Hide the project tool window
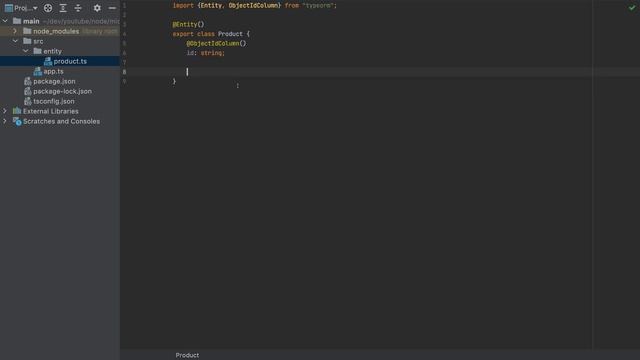Image resolution: width=640 pixels, height=360 pixels. click(x=112, y=8)
